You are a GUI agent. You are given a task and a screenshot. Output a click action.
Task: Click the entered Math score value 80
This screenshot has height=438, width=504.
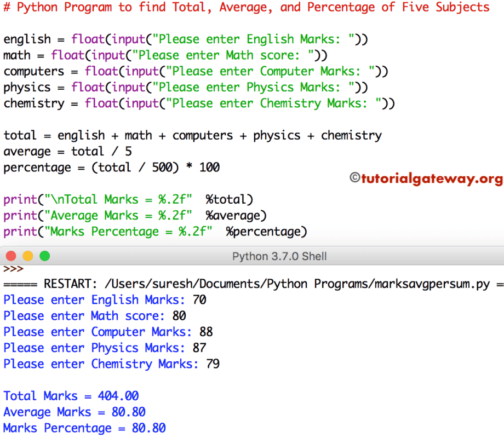pos(178,316)
